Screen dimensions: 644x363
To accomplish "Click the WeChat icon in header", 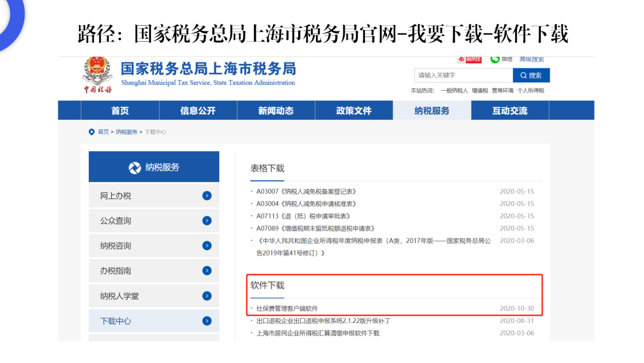I will click(495, 59).
